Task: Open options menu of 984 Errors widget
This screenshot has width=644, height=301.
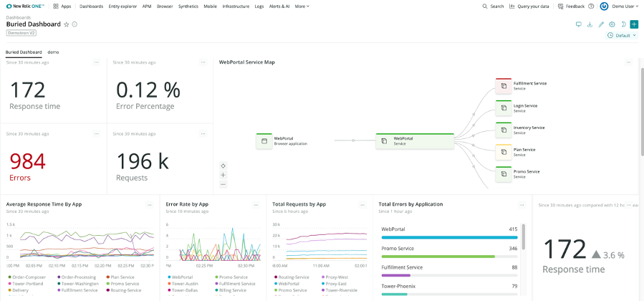Action: (96, 134)
